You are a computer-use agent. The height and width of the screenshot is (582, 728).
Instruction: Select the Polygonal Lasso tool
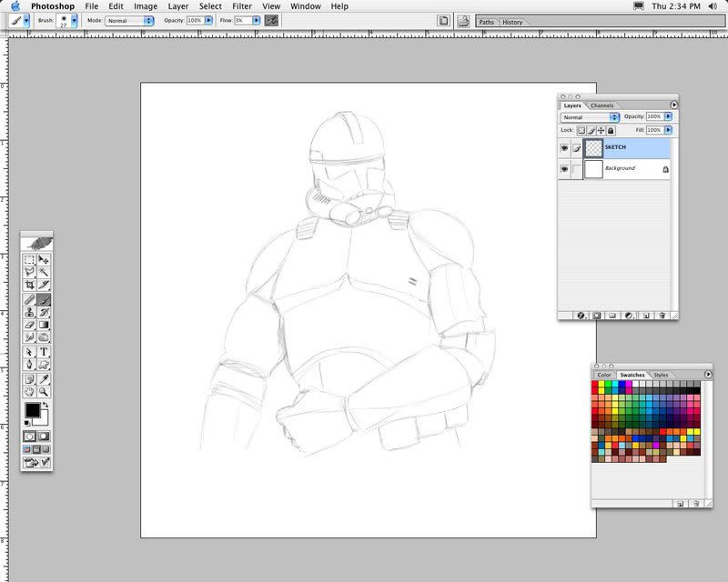click(x=29, y=272)
